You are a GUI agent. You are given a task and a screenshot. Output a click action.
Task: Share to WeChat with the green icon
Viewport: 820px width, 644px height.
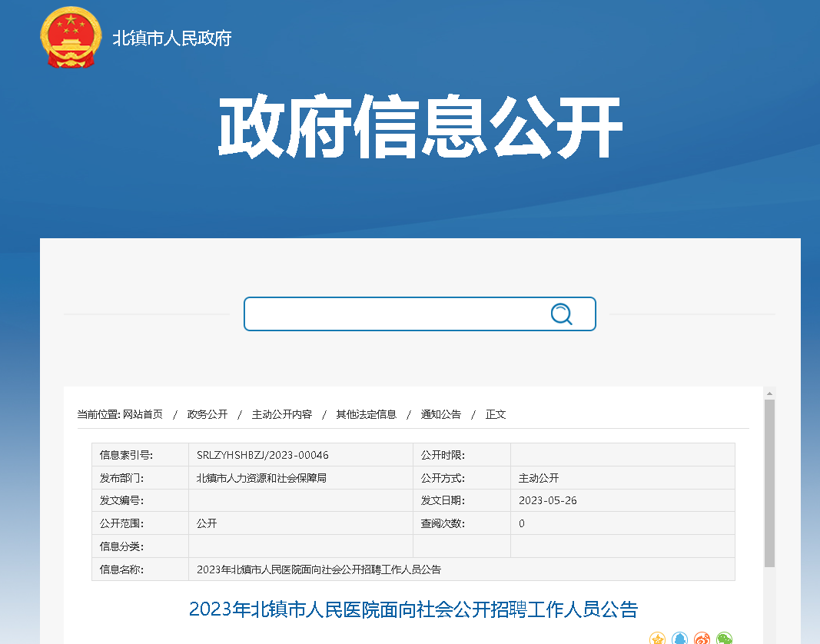point(724,639)
